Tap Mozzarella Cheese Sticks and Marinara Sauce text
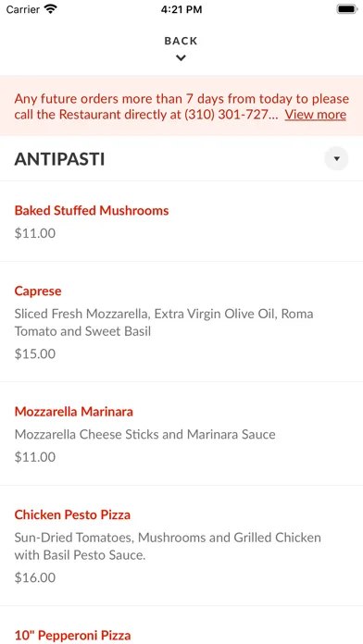Image resolution: width=363 pixels, height=644 pixels. click(x=144, y=434)
